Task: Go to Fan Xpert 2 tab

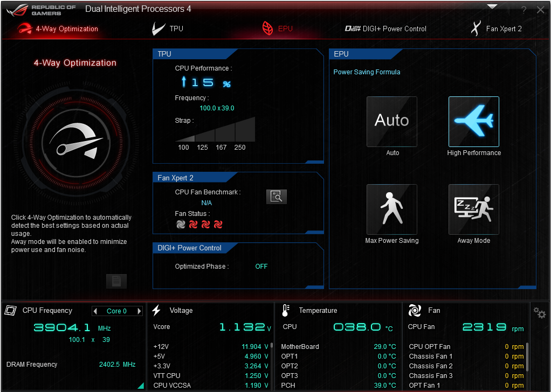Action: [496, 29]
